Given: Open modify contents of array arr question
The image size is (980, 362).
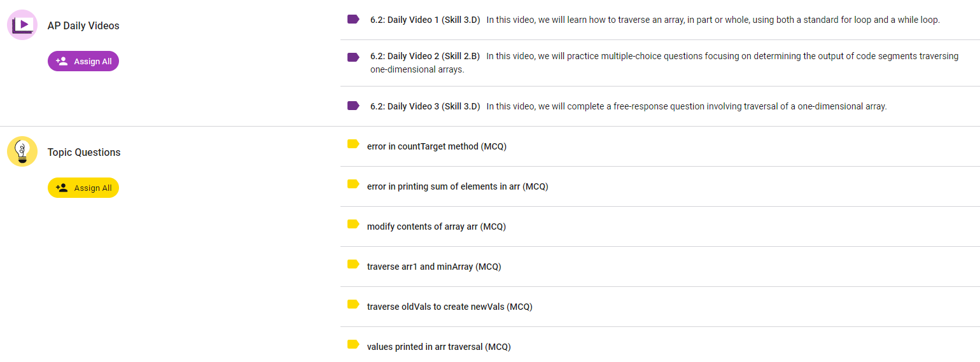Looking at the screenshot, I should pos(436,226).
